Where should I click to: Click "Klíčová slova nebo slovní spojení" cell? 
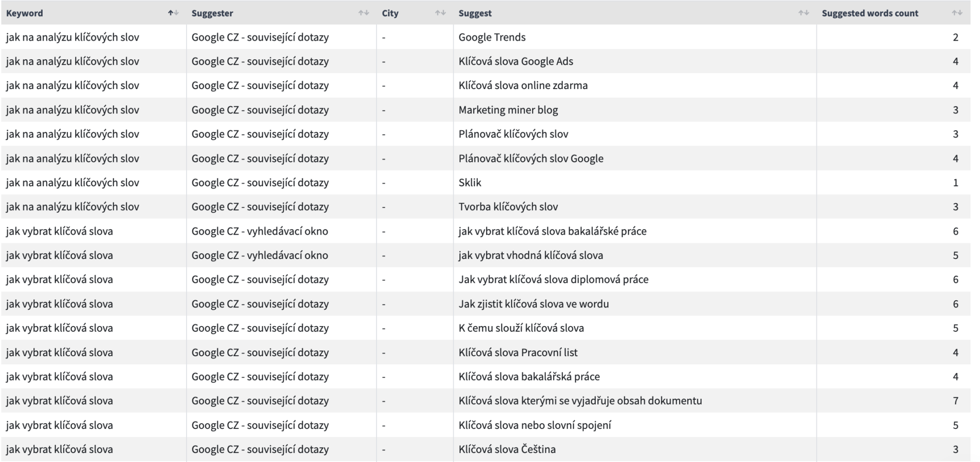pos(535,425)
